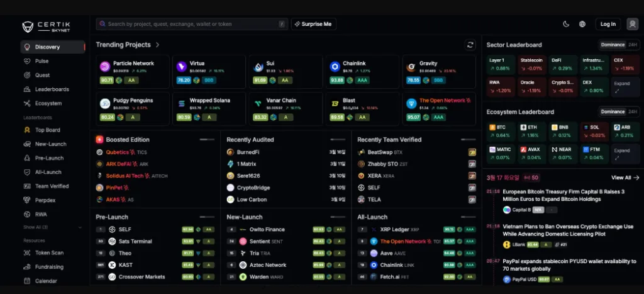
Task: Click View All news link
Action: click(x=625, y=178)
